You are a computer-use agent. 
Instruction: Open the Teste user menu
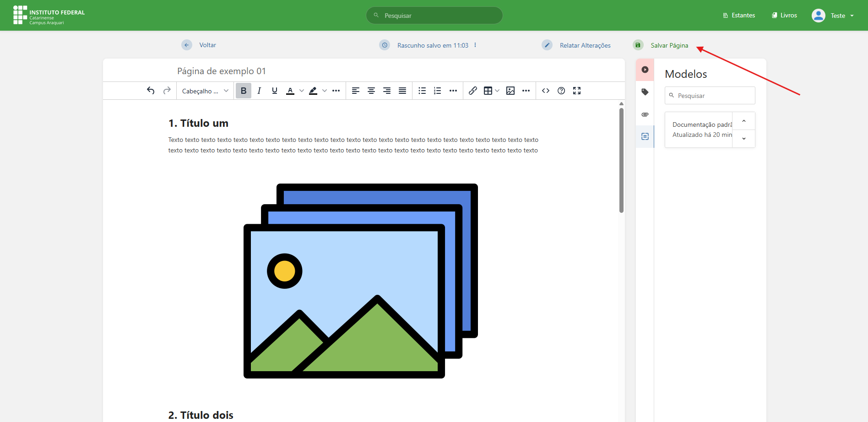(833, 16)
